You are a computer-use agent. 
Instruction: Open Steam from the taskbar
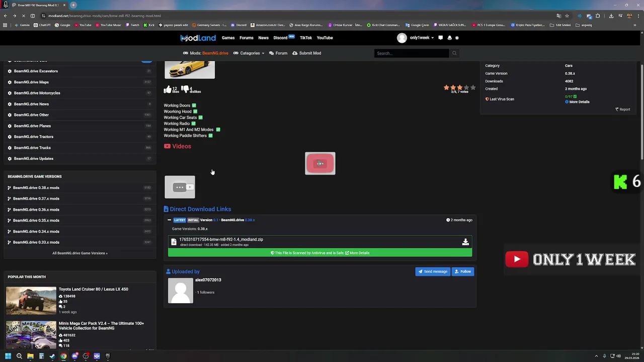pyautogui.click(x=52, y=356)
